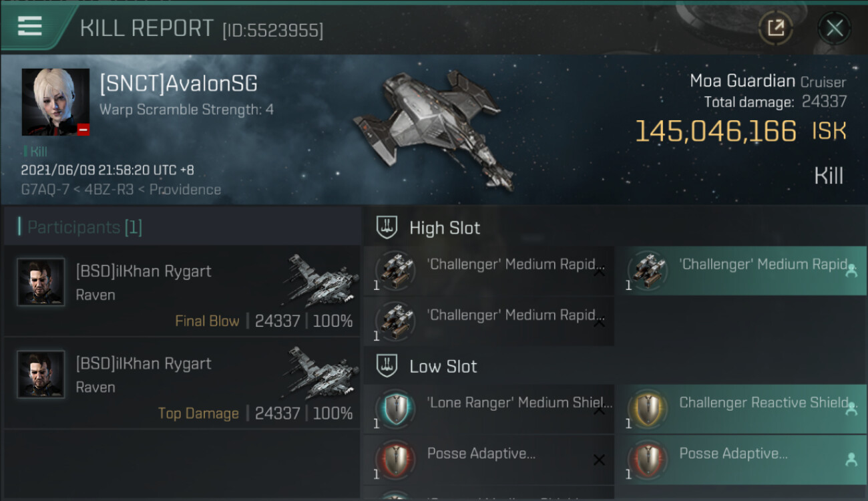Select the dropped 'Challenger' Medium Rapid launcher item
This screenshot has width=868, height=501.
(x=741, y=271)
